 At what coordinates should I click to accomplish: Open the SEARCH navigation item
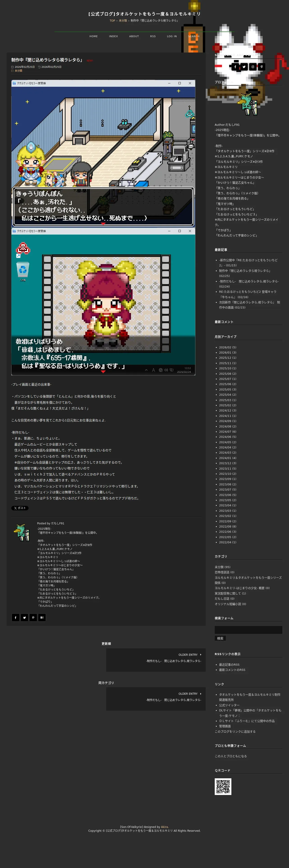[194, 36]
